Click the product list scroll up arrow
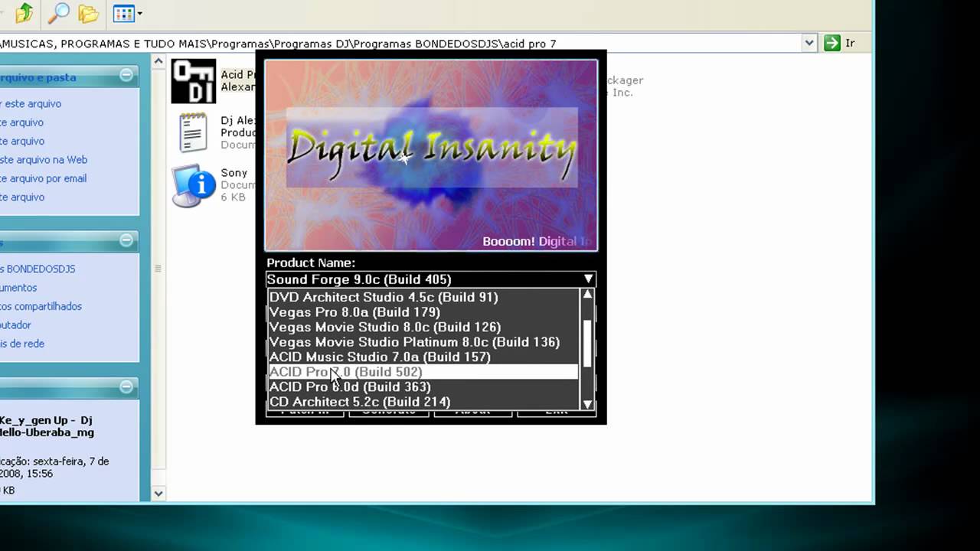Screen dimensions: 980x551 tap(587, 295)
